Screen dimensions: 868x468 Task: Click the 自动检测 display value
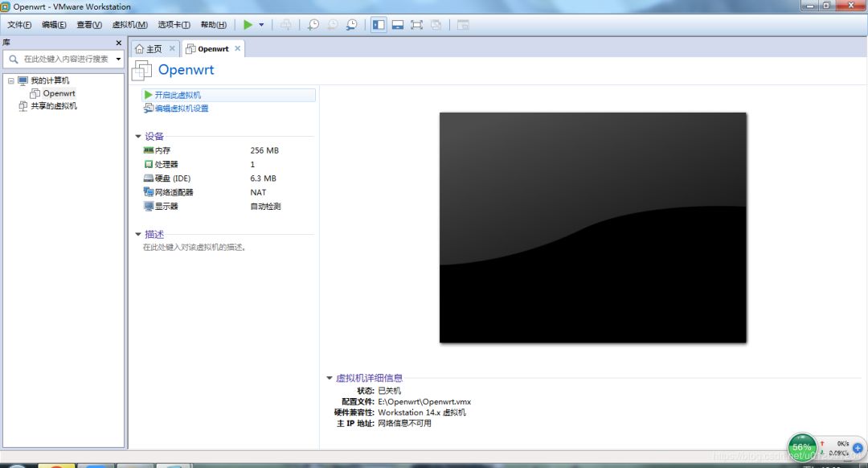click(x=265, y=206)
